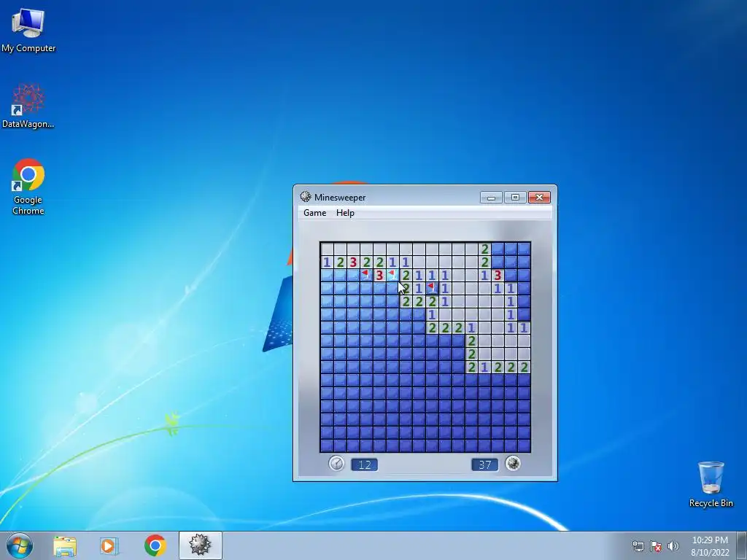Close the Minesweeper window
The width and height of the screenshot is (747, 560).
(539, 197)
